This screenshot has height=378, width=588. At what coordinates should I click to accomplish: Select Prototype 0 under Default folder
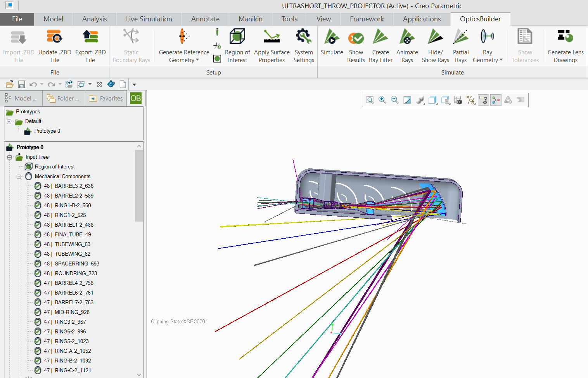point(47,131)
